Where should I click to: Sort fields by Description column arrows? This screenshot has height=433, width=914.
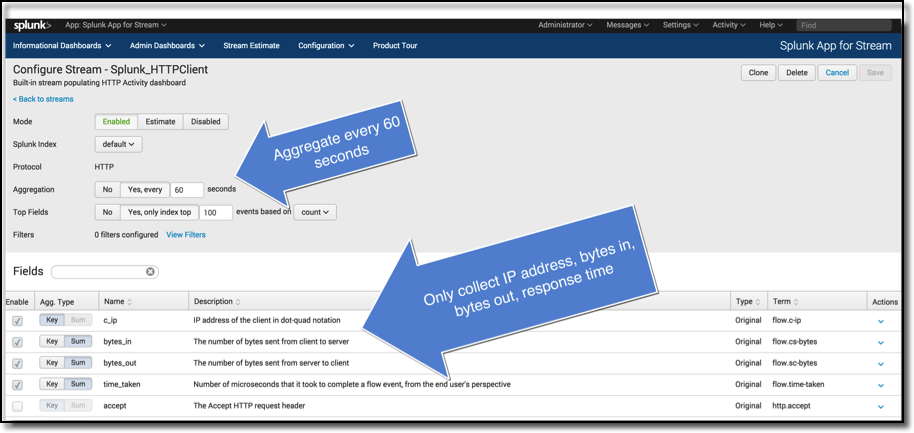[x=238, y=302]
